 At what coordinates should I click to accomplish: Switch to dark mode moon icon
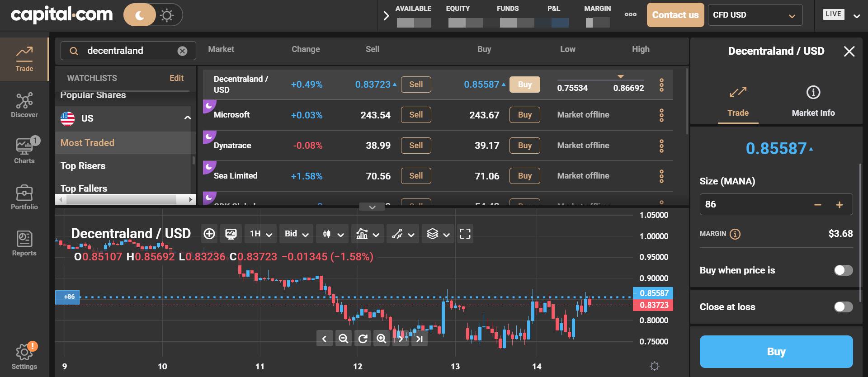[140, 15]
